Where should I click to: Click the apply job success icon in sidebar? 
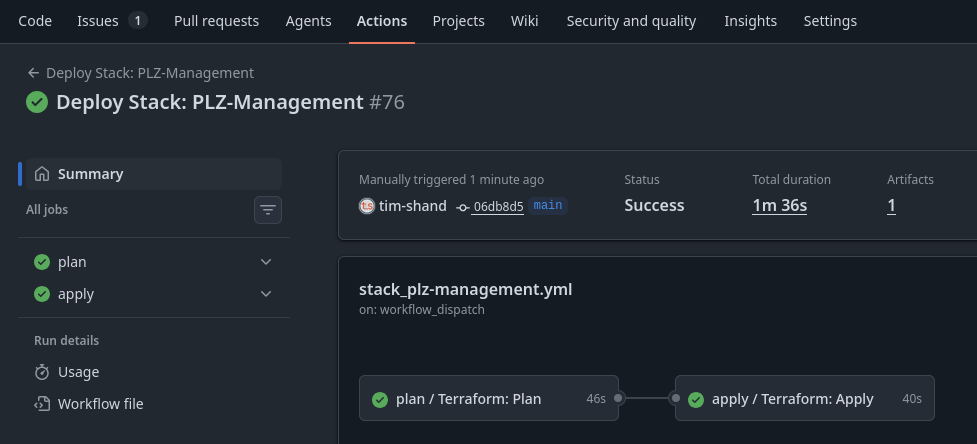(x=42, y=294)
